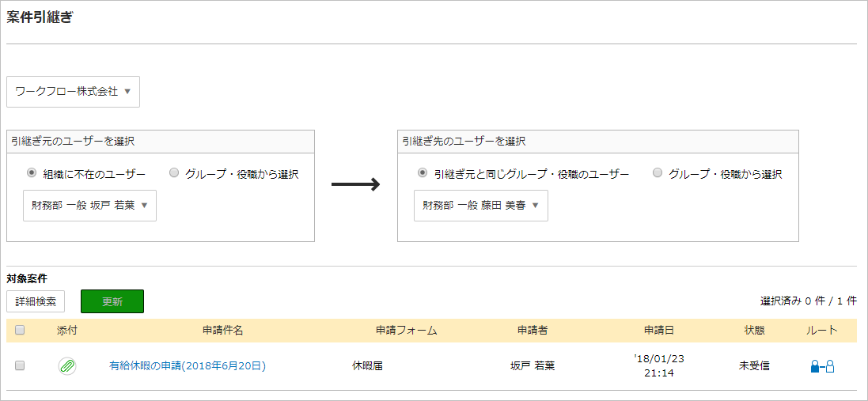Open 財務部 一般 藤田 美春 dropdown
Image resolution: width=868 pixels, height=401 pixels.
(x=481, y=206)
